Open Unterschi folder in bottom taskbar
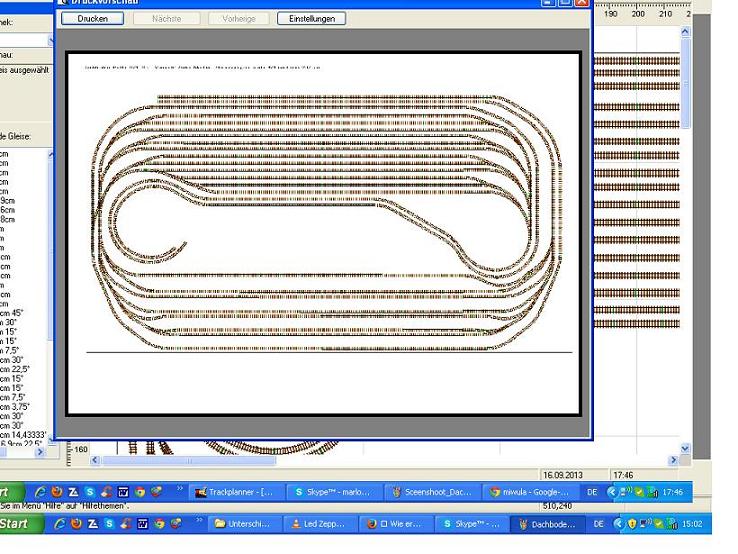738x554 pixels. click(x=243, y=524)
